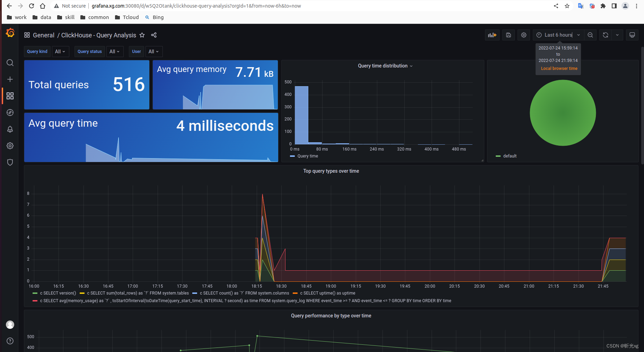Image resolution: width=644 pixels, height=352 pixels.
Task: Click the green default pie slice
Action: (563, 113)
